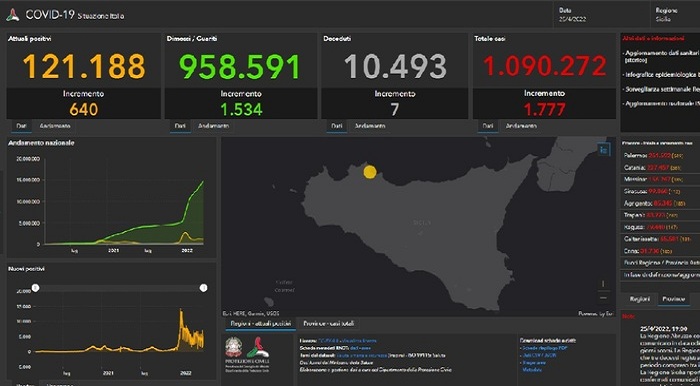Zoom out on the Sicily map

(603, 297)
